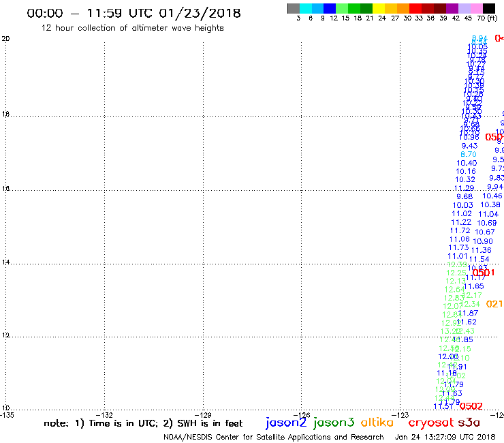Viewport: 504px width, 443px height.
Task: Select the 11.01 wave height reading
Action: tap(458, 256)
